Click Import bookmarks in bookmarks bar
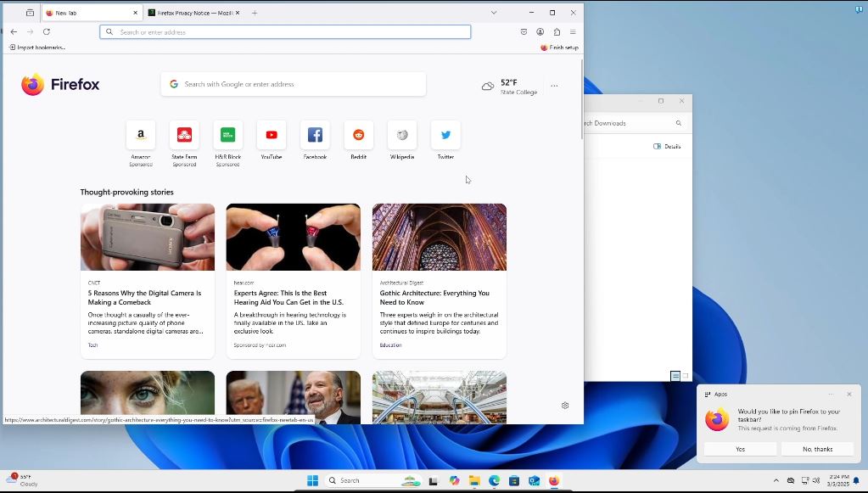Image resolution: width=868 pixels, height=493 pixels. [37, 48]
